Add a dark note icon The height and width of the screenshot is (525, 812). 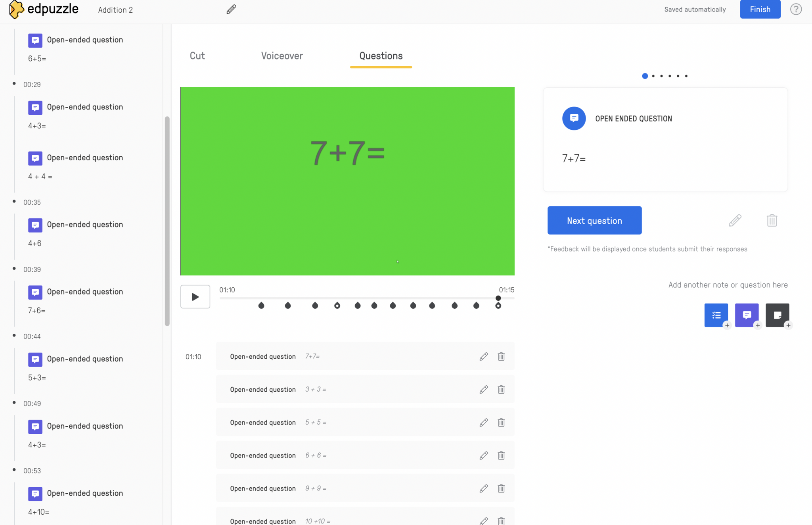tap(777, 315)
